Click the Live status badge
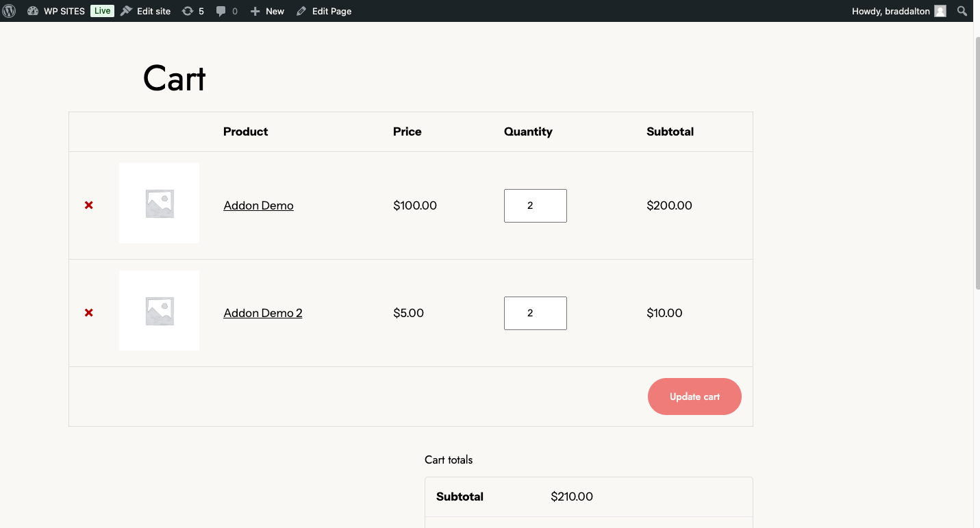This screenshot has height=528, width=980. point(102,11)
